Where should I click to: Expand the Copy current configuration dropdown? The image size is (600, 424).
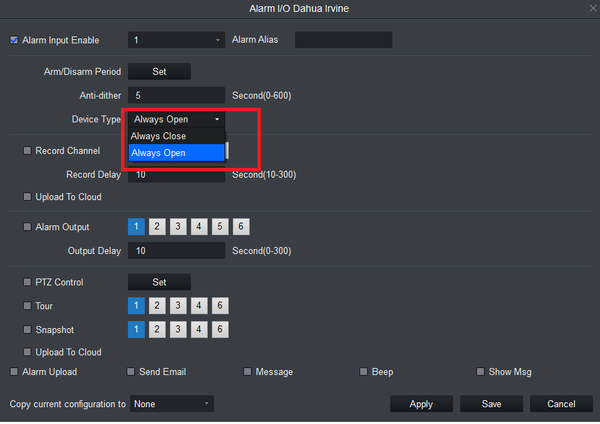click(x=172, y=404)
